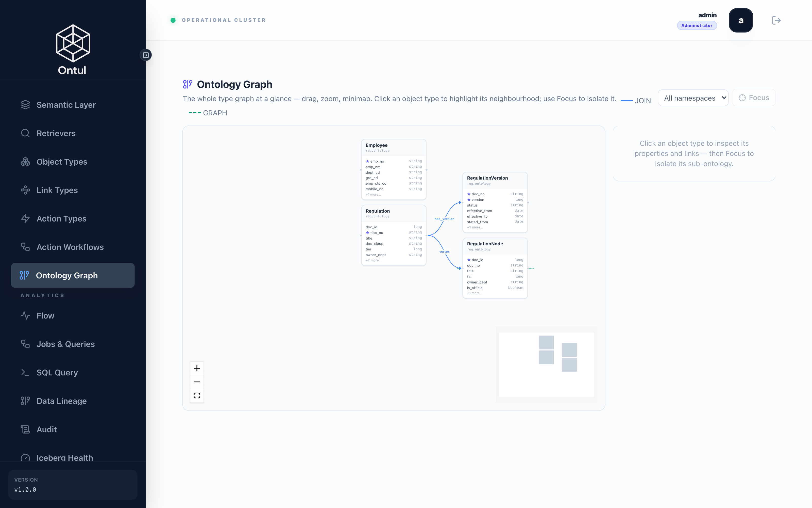Click the RegulationVersion node title
This screenshot has width=812, height=508.
pos(487,178)
